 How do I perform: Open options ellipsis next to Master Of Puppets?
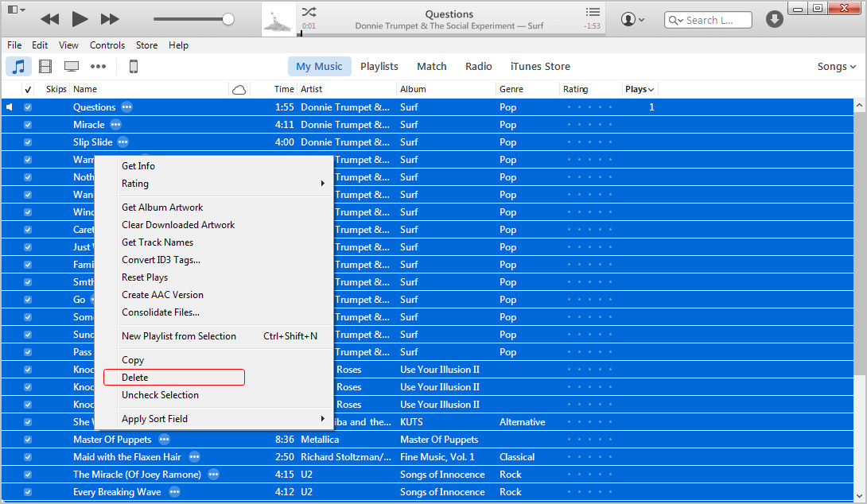tap(164, 440)
